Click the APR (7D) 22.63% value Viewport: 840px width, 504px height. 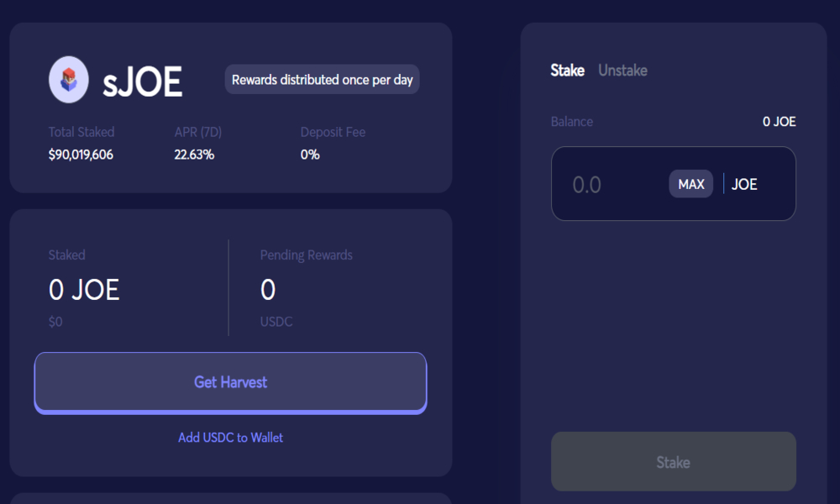click(x=194, y=155)
